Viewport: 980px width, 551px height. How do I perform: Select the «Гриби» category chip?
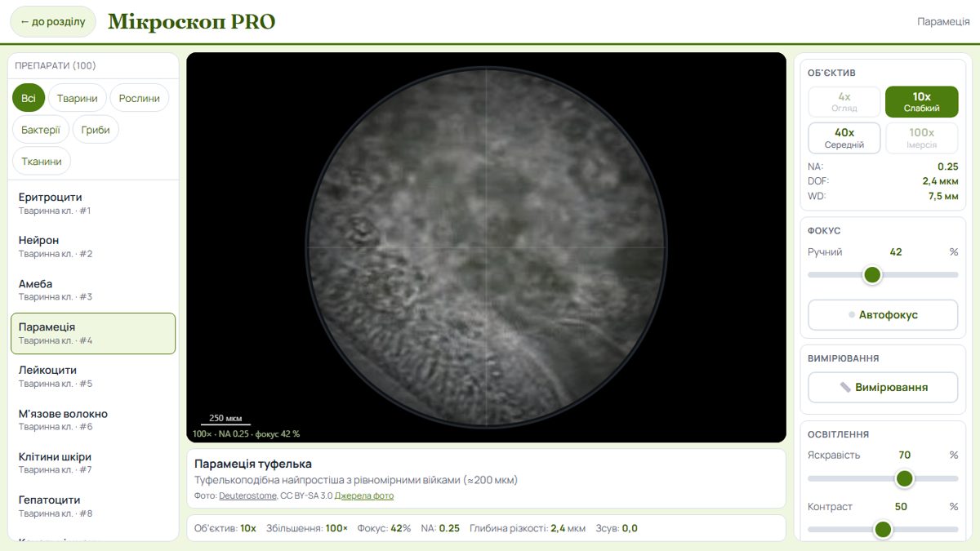pyautogui.click(x=96, y=129)
